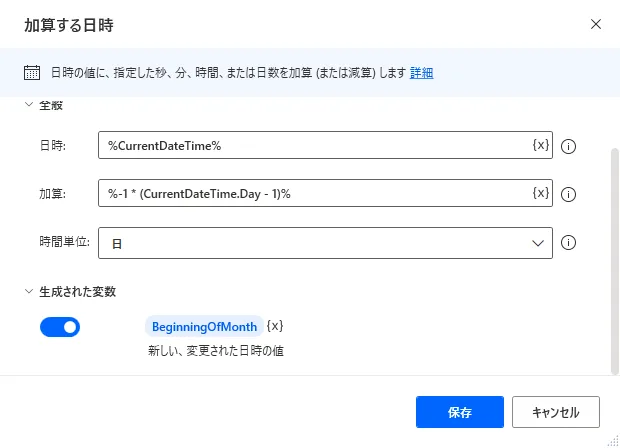
Task: Click the info icon next to 時間単位 dropdown
Action: coord(569,242)
